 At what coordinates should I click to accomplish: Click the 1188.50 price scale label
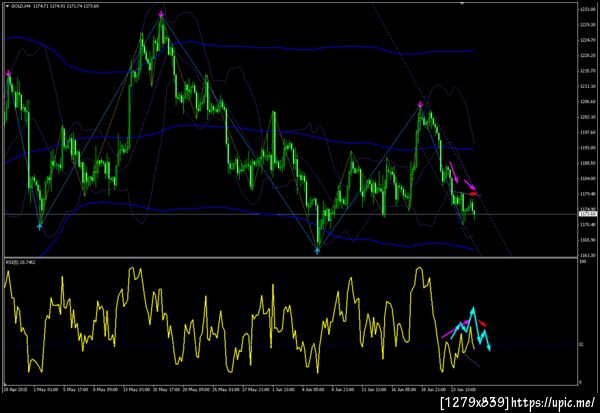(x=588, y=163)
